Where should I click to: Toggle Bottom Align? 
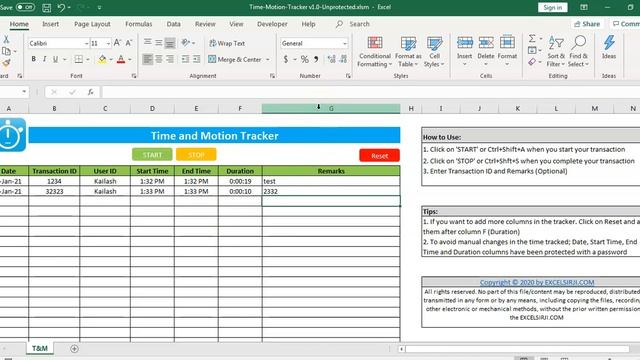[x=170, y=42]
